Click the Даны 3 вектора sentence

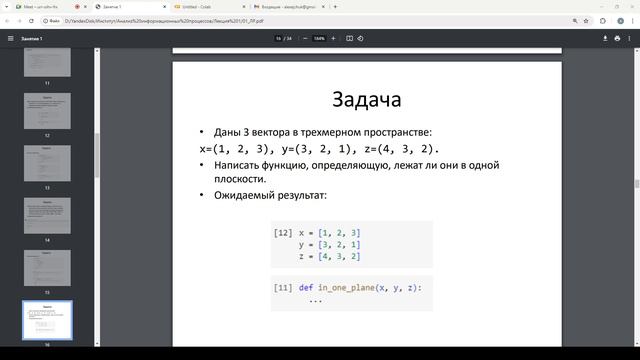pos(322,132)
